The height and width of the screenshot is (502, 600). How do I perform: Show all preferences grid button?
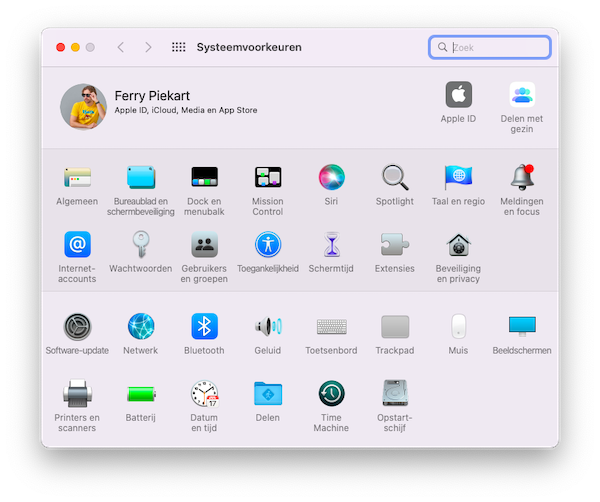pos(178,47)
